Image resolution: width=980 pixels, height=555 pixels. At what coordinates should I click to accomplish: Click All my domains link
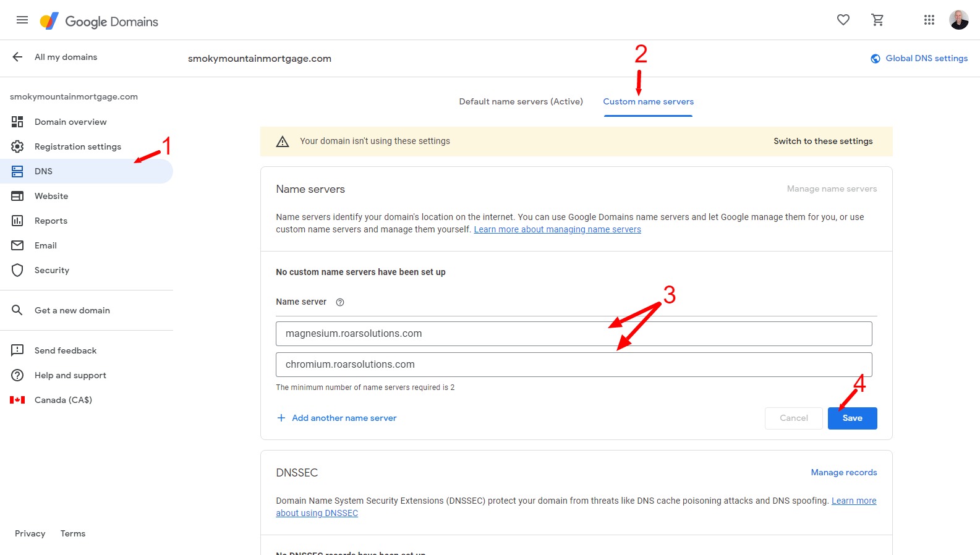coord(66,57)
